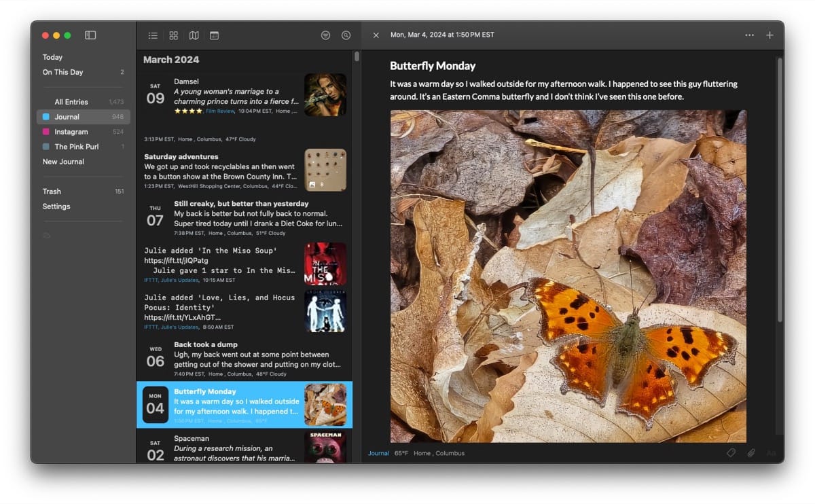Open the grid view of entries
815x504 pixels.
point(173,35)
